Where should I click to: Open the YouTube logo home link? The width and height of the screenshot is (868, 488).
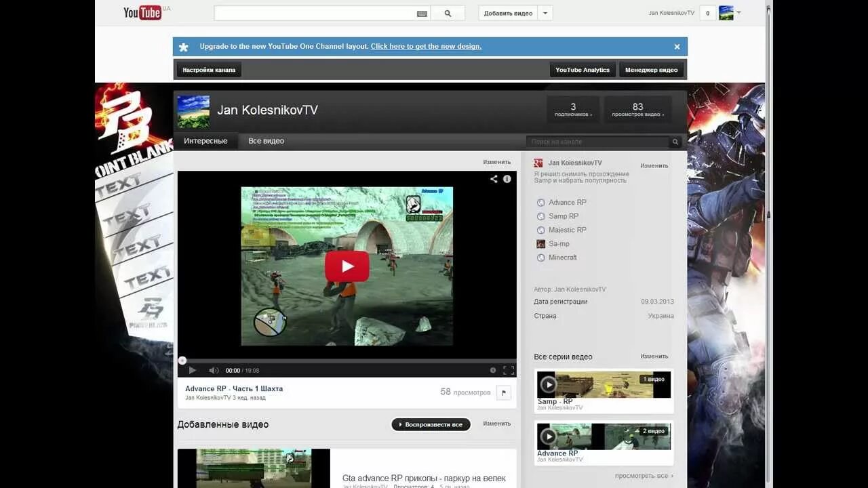pyautogui.click(x=142, y=13)
